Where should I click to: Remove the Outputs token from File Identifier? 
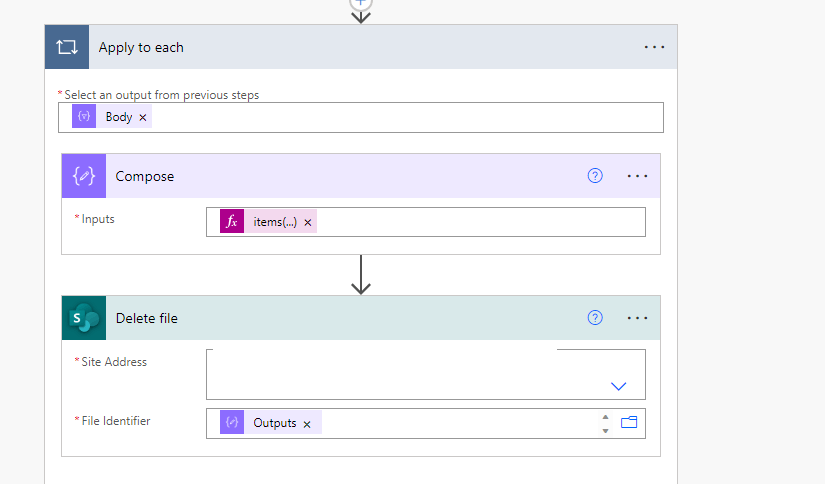tap(307, 423)
